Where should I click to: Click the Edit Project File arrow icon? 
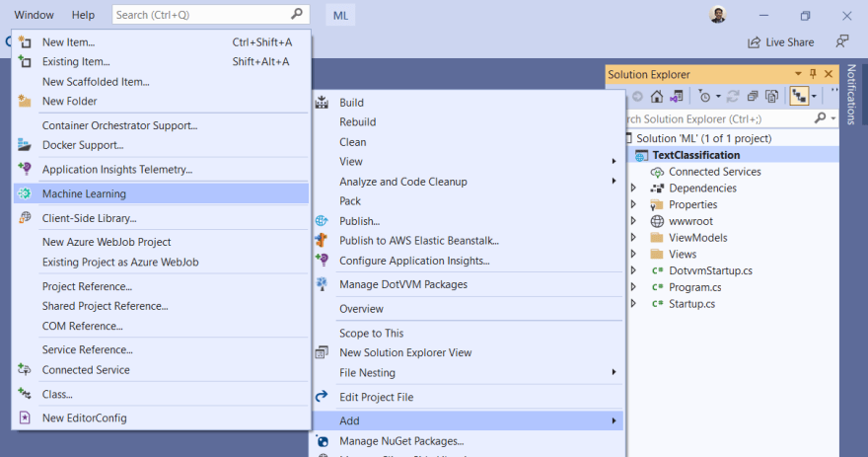tap(322, 397)
